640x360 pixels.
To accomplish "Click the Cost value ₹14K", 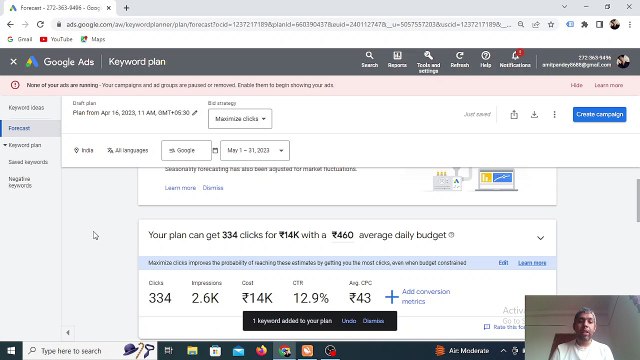I will pos(257,298).
